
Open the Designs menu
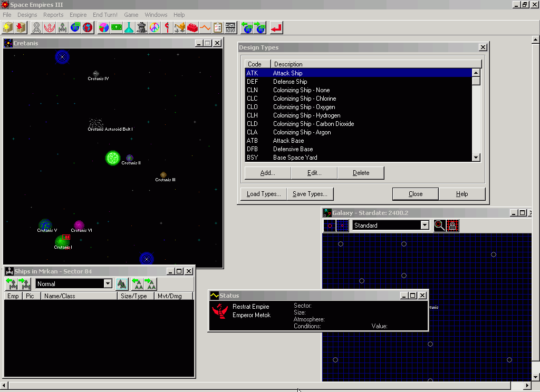coord(27,15)
